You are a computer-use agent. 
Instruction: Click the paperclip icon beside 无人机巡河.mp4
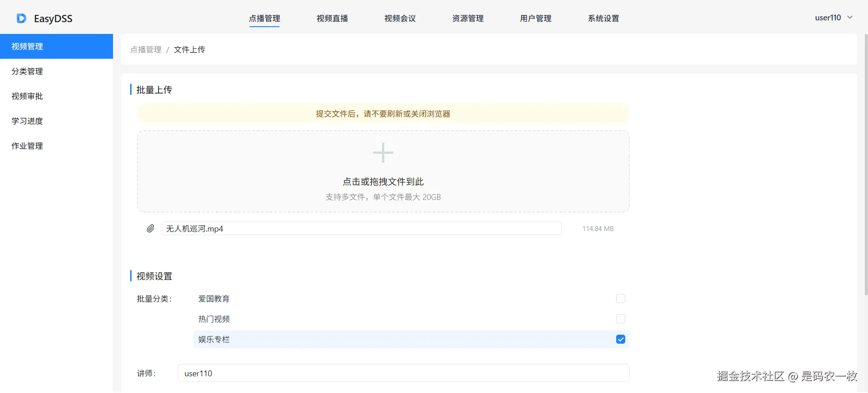pos(151,228)
